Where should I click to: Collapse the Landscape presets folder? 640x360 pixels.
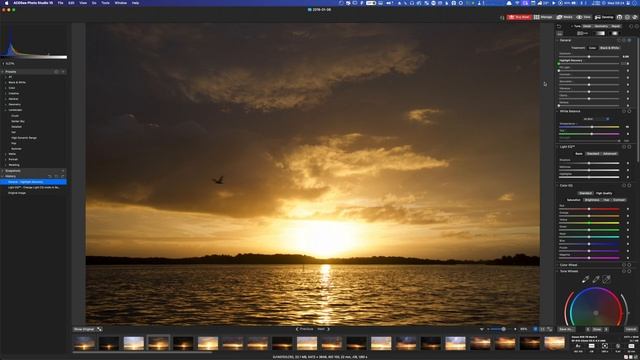pyautogui.click(x=6, y=110)
